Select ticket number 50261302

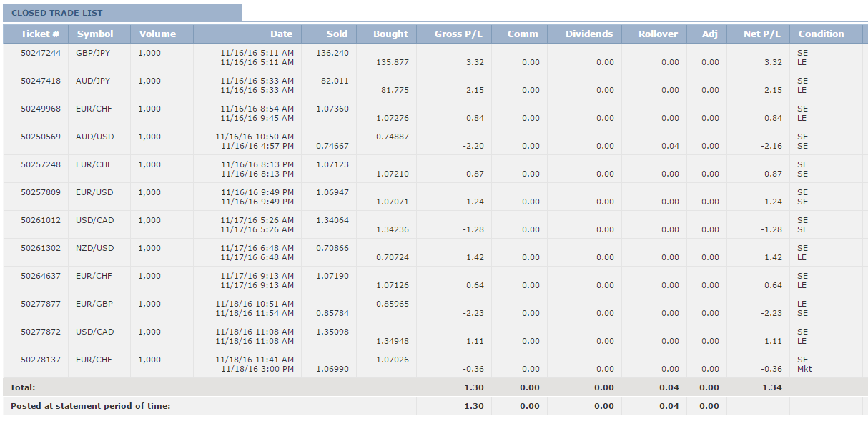[41, 248]
